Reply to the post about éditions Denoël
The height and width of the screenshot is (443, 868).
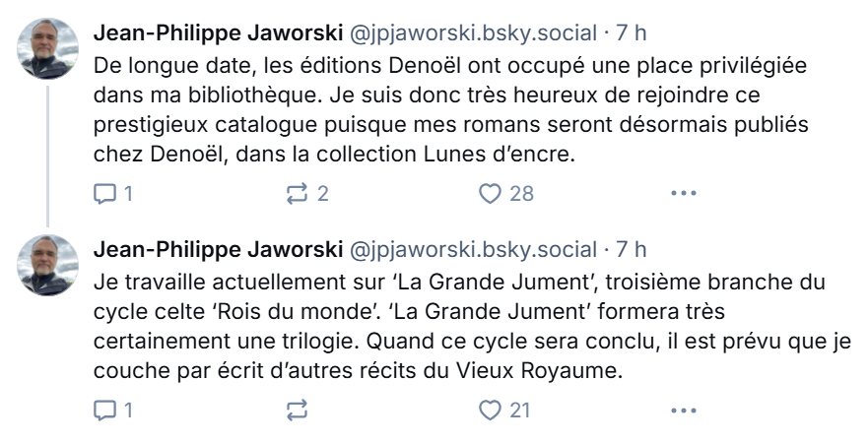[x=105, y=194]
